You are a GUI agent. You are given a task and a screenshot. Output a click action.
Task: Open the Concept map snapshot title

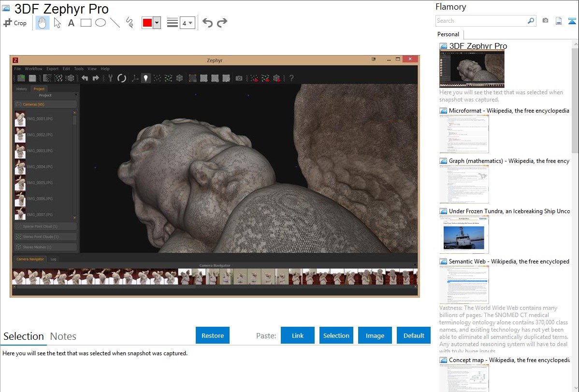tap(509, 360)
